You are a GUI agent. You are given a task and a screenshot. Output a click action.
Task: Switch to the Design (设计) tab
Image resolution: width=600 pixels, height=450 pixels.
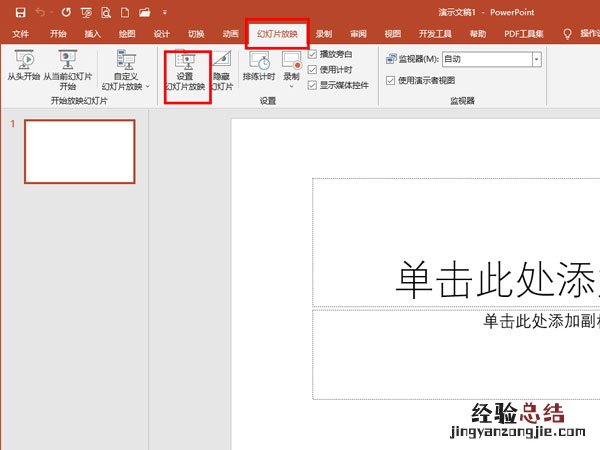pyautogui.click(x=160, y=33)
